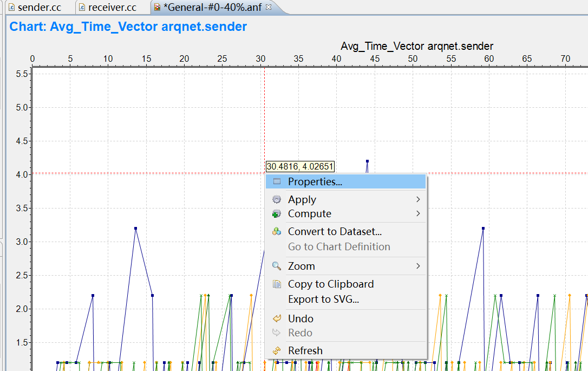Click the blue data point near 4.2 peak
The image size is (588, 371).
tap(367, 161)
